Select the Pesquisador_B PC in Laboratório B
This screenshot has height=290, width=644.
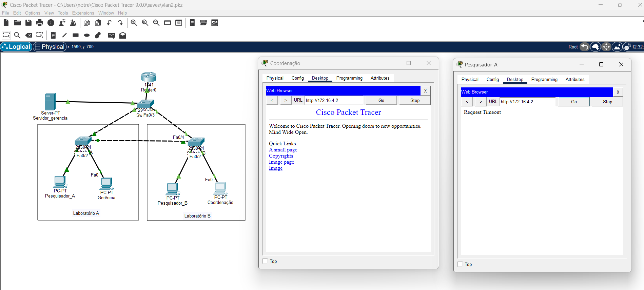coord(173,189)
